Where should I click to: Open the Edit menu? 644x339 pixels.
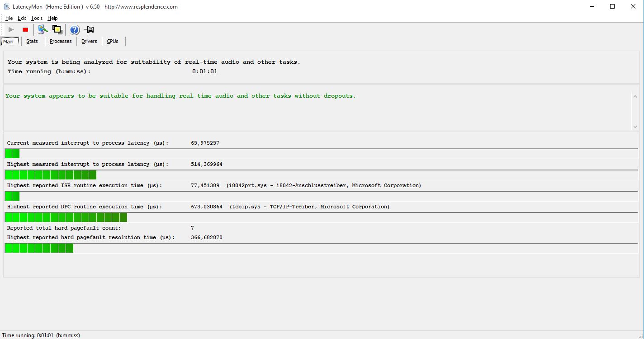(x=22, y=18)
